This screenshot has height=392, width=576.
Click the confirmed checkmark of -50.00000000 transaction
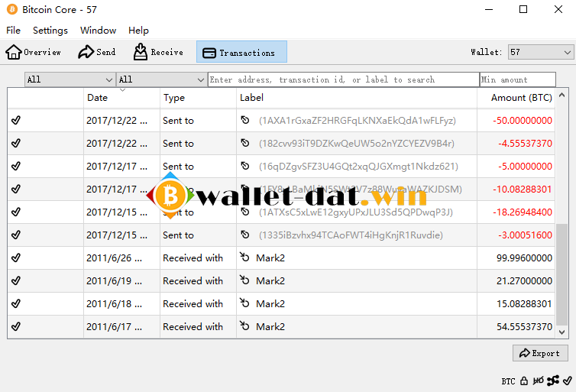point(16,120)
